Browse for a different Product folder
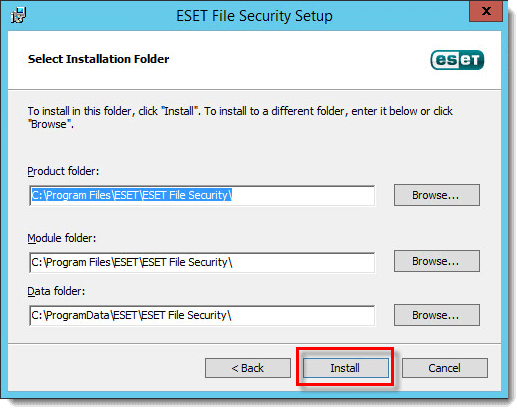The height and width of the screenshot is (408, 517). click(x=437, y=195)
